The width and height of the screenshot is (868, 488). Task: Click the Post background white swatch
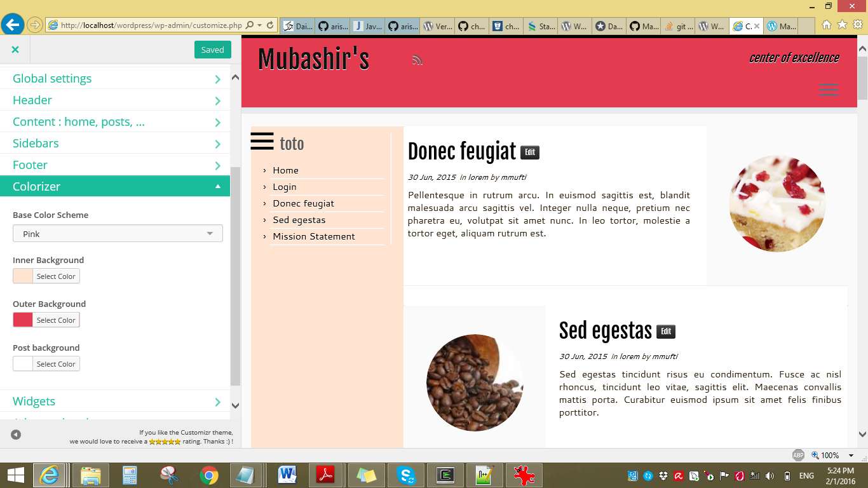23,364
